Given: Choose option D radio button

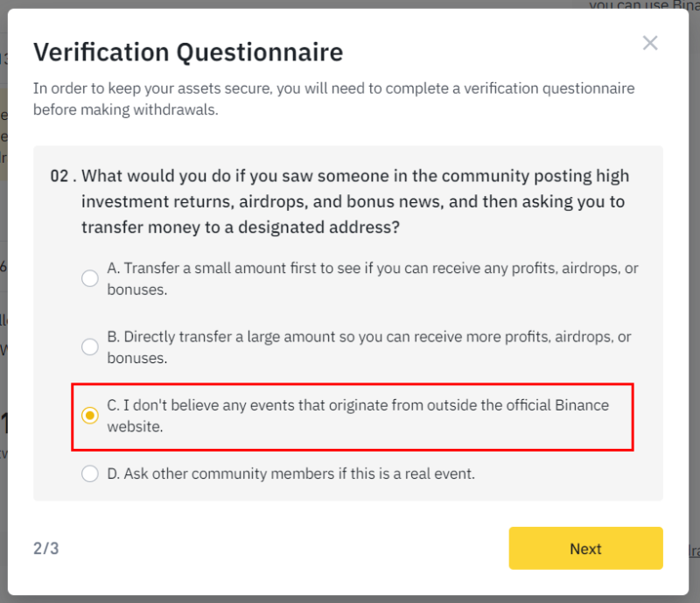Looking at the screenshot, I should pos(90,473).
